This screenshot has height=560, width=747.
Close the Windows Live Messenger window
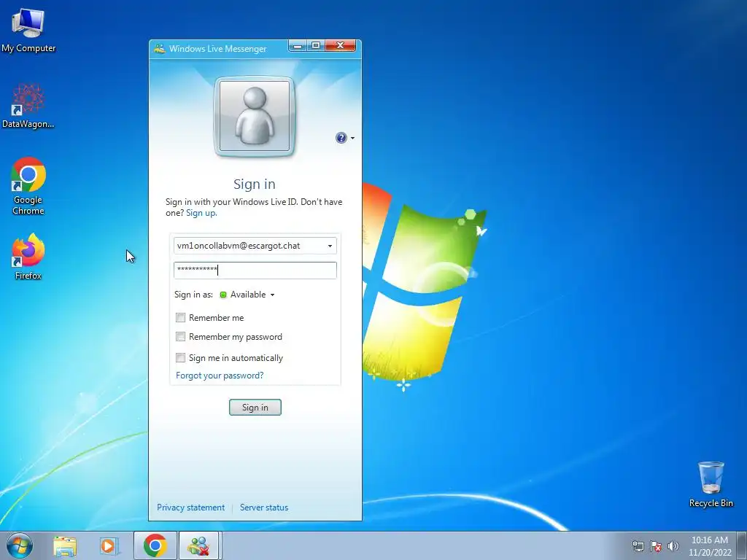(x=340, y=46)
